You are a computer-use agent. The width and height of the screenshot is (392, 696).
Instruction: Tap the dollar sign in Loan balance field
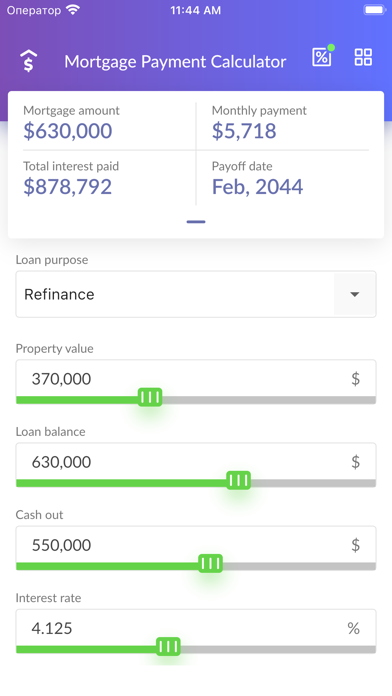click(x=356, y=462)
